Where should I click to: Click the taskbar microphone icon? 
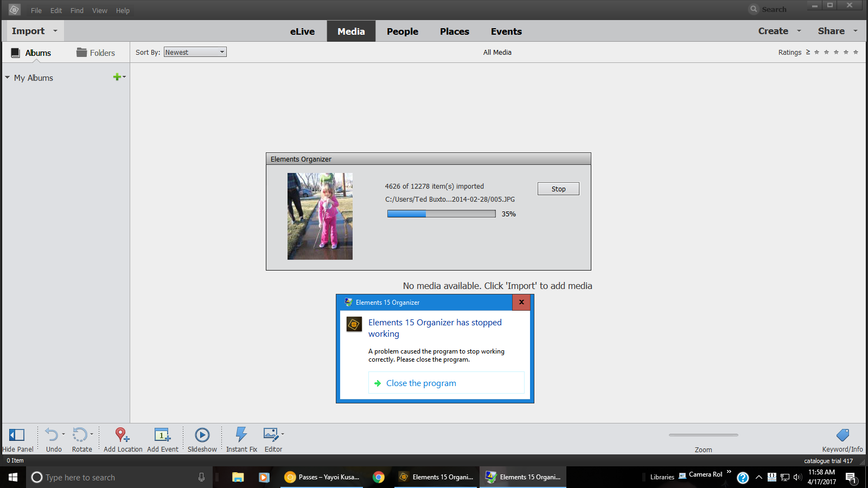201,477
